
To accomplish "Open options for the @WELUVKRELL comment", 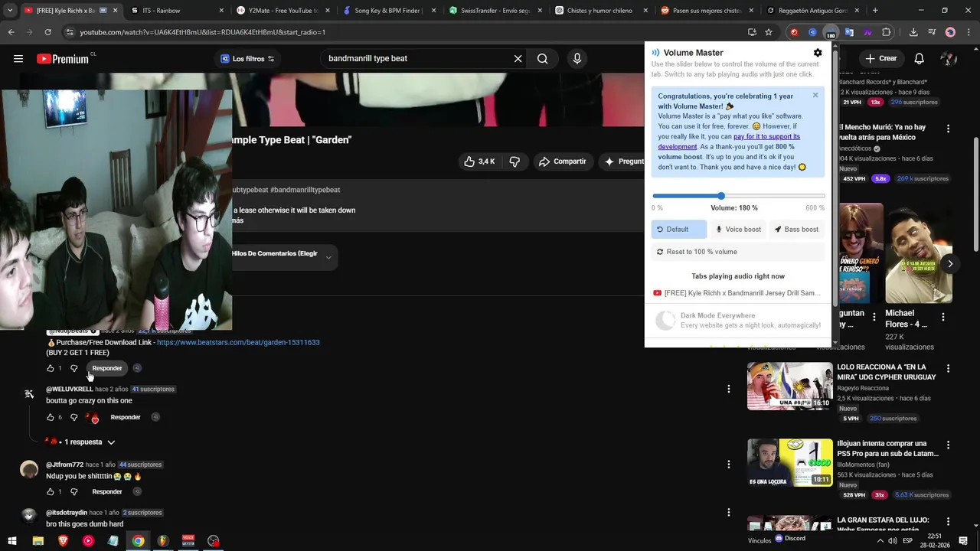I will (x=728, y=389).
